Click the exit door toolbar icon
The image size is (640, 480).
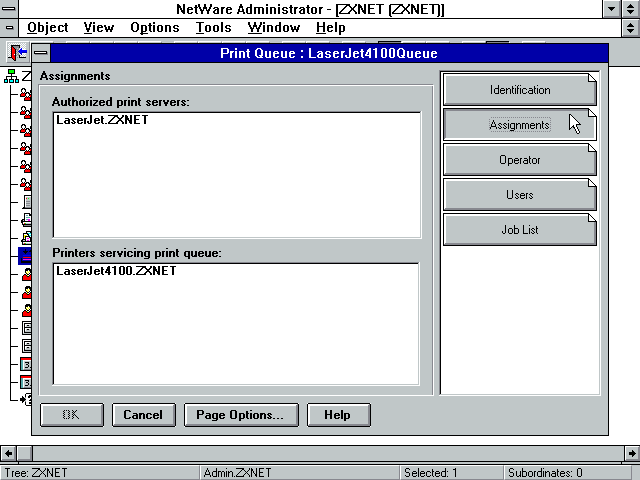pos(18,52)
